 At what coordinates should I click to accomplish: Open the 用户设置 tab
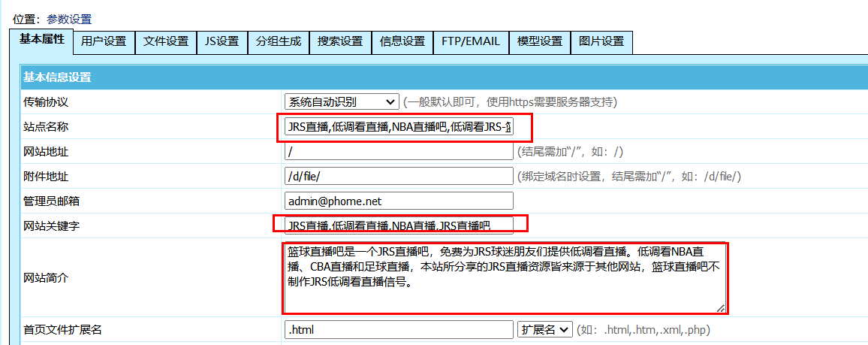104,42
